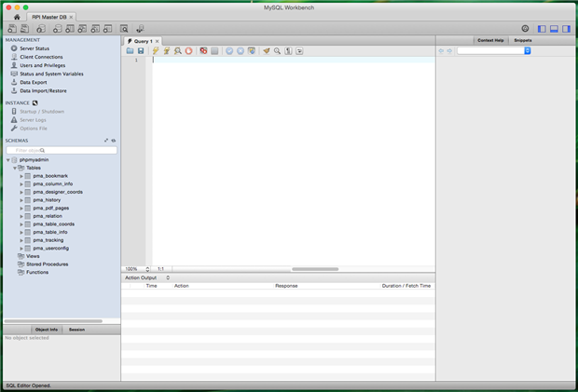Switch to the Context Help tab
This screenshot has width=578, height=392.
[x=490, y=40]
